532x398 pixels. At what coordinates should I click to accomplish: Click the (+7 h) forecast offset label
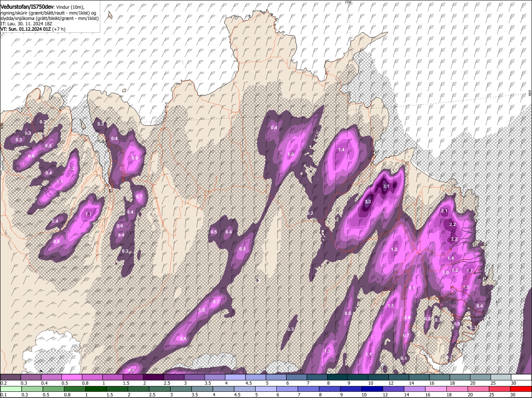pos(59,29)
